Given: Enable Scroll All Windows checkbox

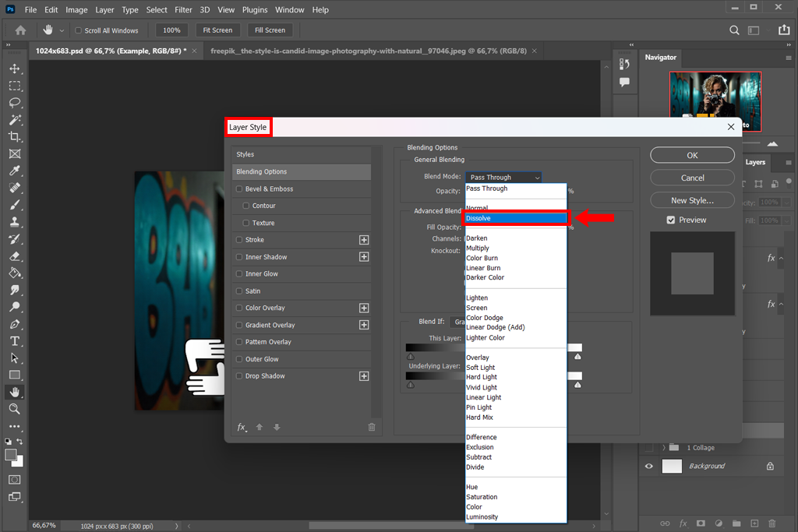Looking at the screenshot, I should tap(78, 30).
